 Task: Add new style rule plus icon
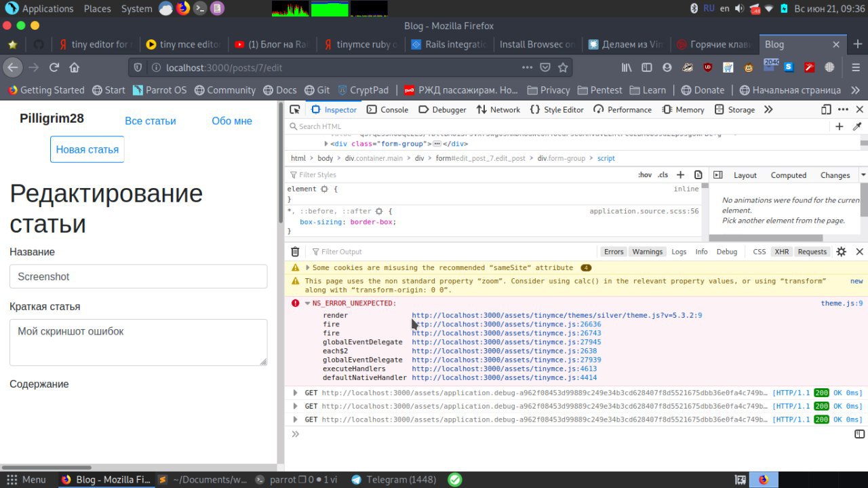pyautogui.click(x=680, y=175)
